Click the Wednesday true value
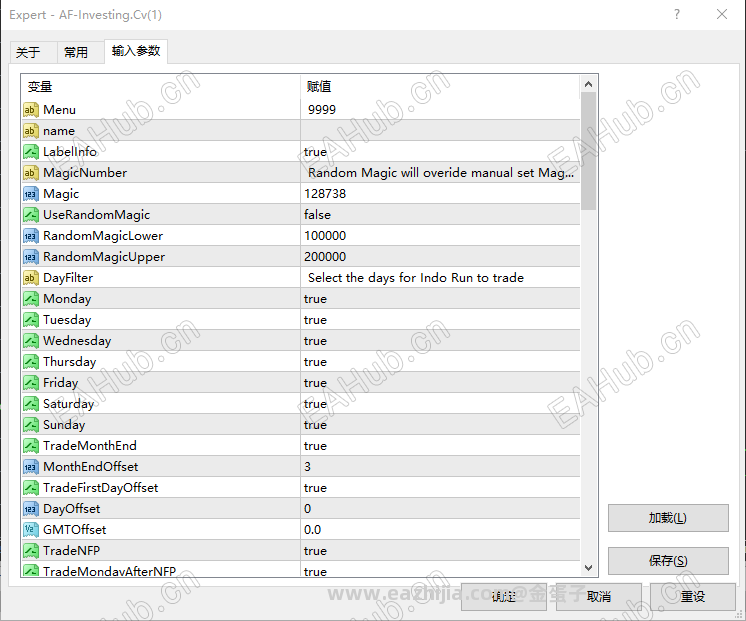Image resolution: width=746 pixels, height=621 pixels. point(315,341)
